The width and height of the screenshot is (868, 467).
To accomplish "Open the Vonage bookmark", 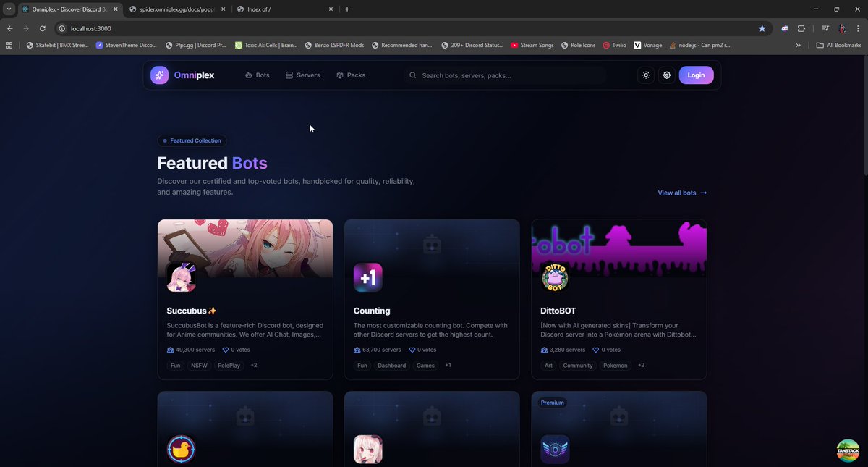I will click(x=647, y=45).
